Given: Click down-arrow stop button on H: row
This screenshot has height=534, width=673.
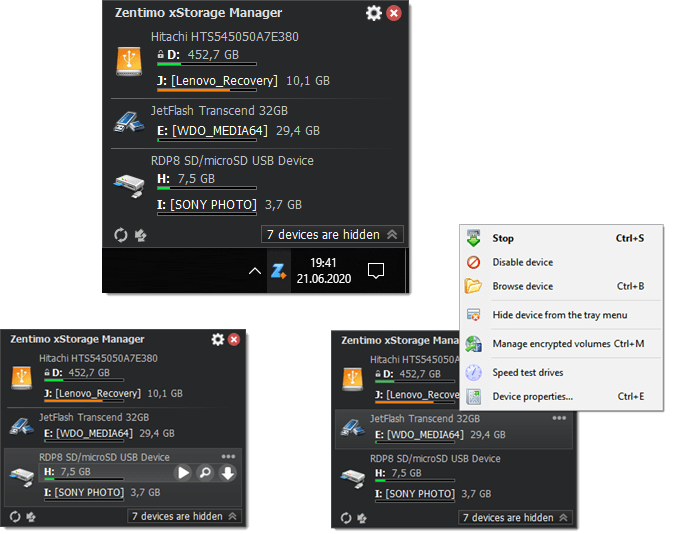Looking at the screenshot, I should (227, 473).
